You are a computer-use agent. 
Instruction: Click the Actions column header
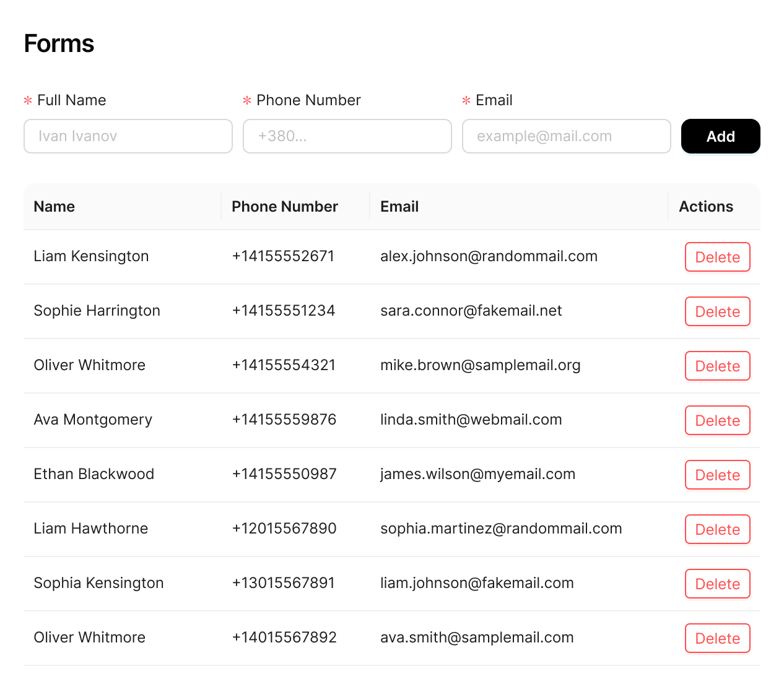pyautogui.click(x=706, y=207)
